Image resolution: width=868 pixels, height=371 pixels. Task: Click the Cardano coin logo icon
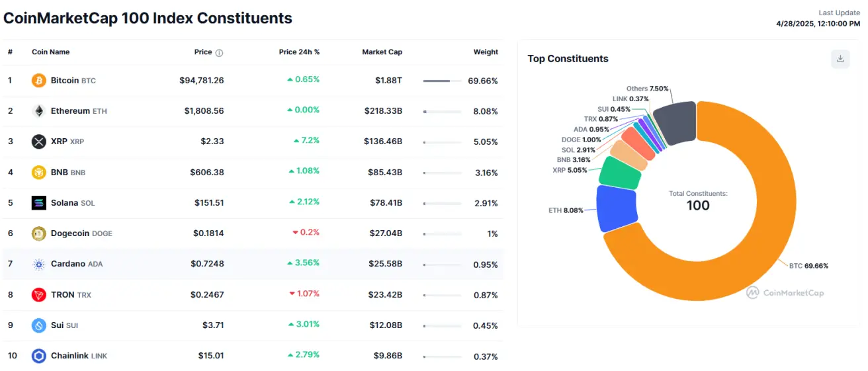coord(39,265)
